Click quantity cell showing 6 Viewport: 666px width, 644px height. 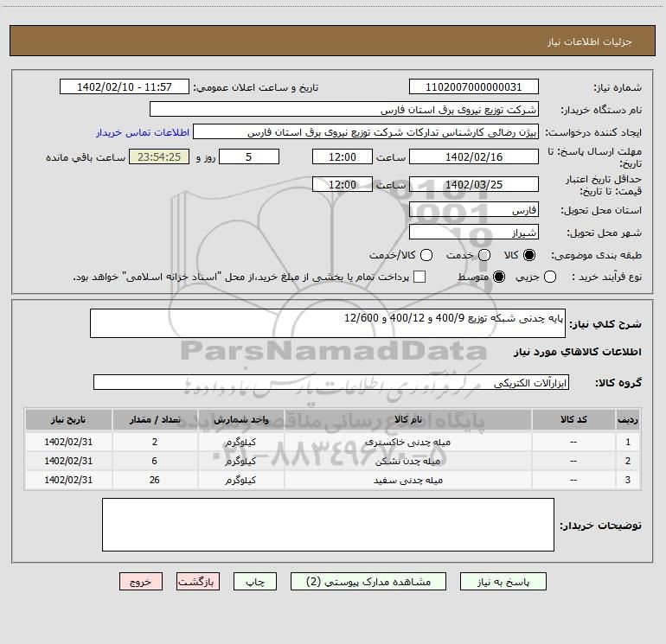155,461
